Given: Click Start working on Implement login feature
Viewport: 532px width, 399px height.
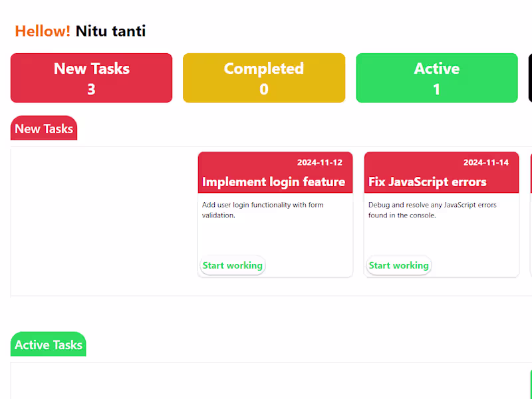Looking at the screenshot, I should 232,265.
